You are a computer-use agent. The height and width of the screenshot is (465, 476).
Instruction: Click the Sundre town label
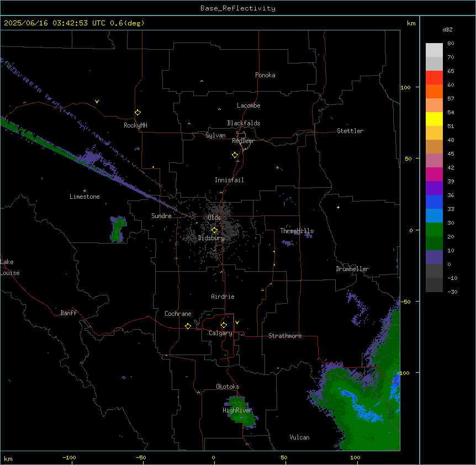click(161, 216)
